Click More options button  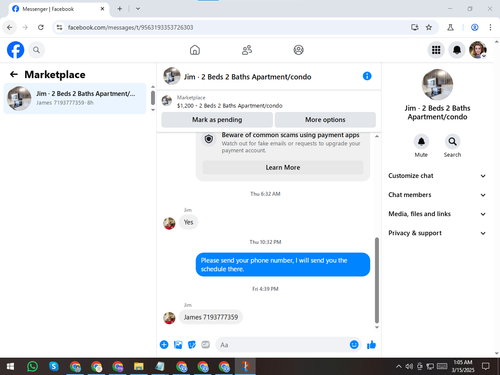click(325, 120)
